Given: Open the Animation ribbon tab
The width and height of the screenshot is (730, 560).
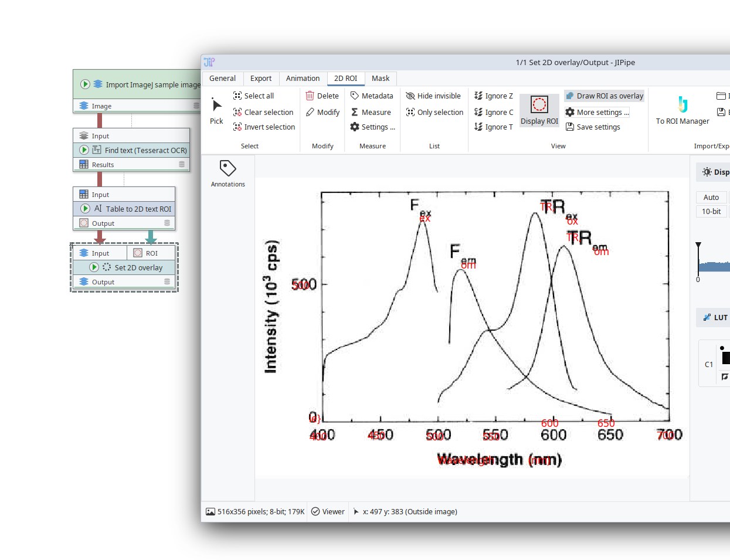Looking at the screenshot, I should 303,78.
